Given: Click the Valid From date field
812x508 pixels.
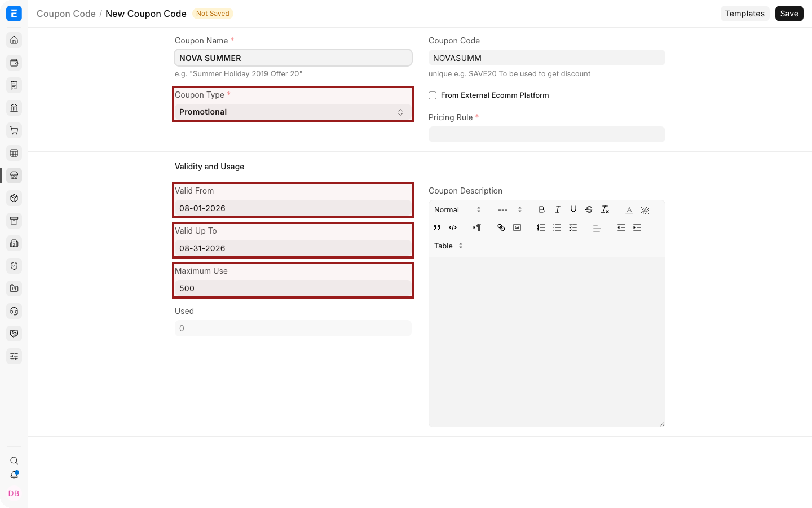Looking at the screenshot, I should click(x=293, y=208).
